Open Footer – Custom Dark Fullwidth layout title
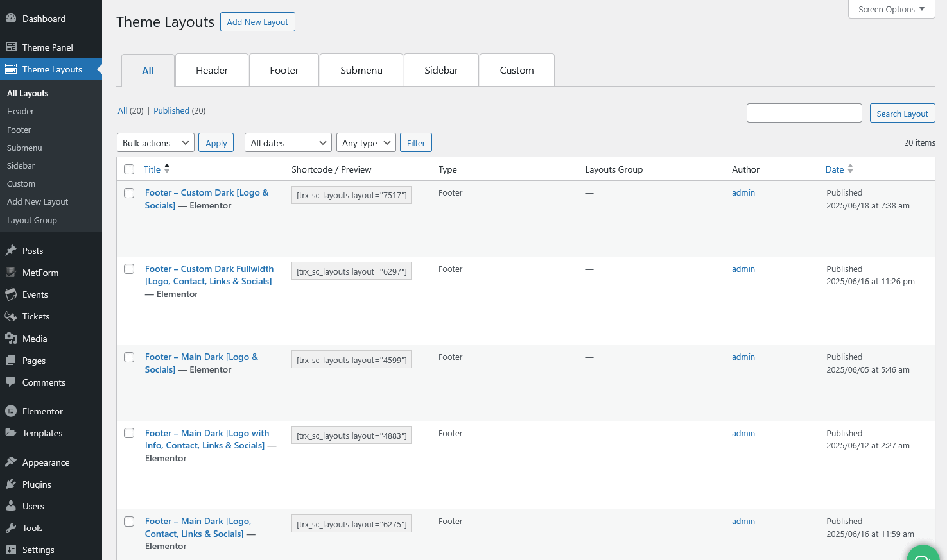Image resolution: width=947 pixels, height=560 pixels. click(209, 275)
